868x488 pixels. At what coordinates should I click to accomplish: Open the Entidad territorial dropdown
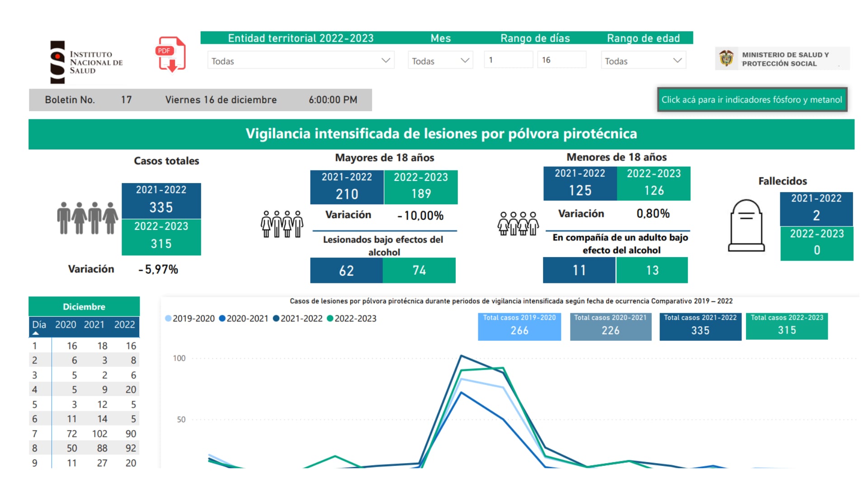[301, 61]
